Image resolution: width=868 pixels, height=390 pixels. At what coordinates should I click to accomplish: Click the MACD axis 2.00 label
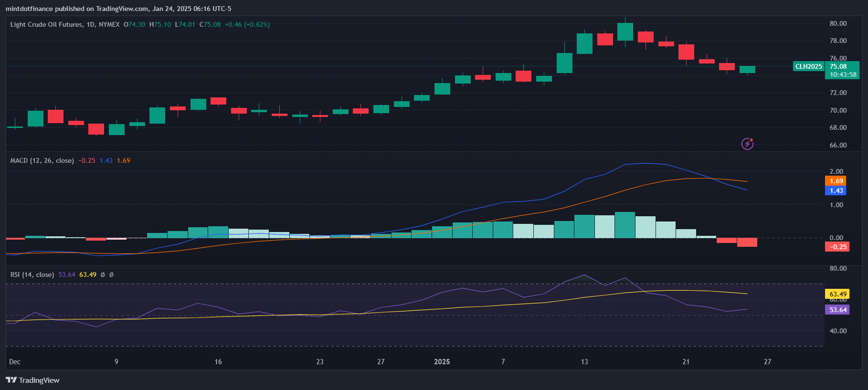(836, 171)
